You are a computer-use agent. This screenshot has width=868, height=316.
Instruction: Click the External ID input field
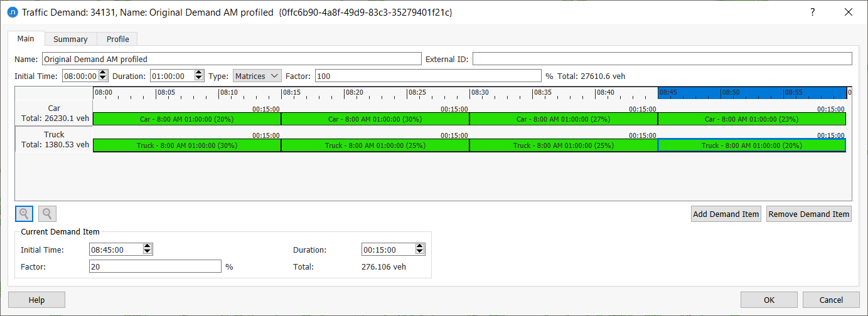click(662, 59)
